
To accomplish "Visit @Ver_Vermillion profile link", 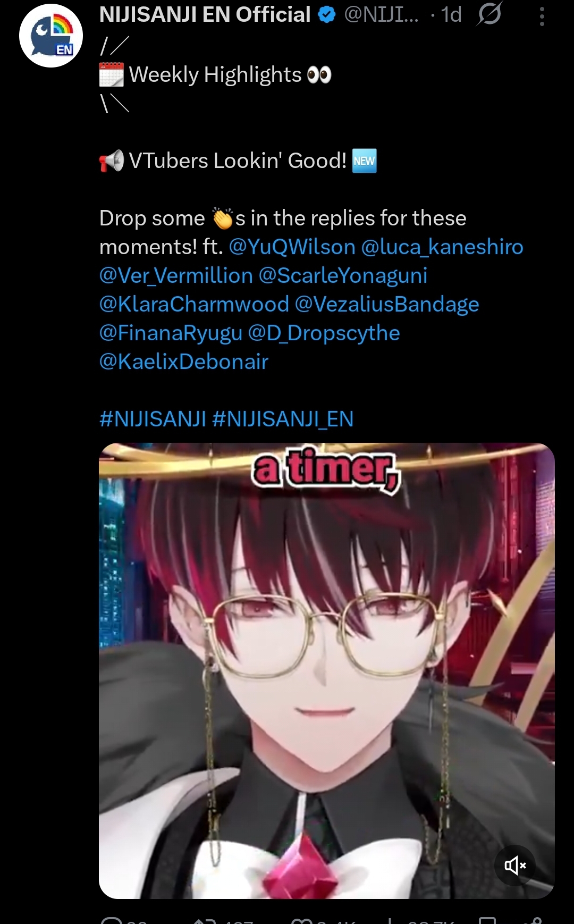I will (x=176, y=275).
